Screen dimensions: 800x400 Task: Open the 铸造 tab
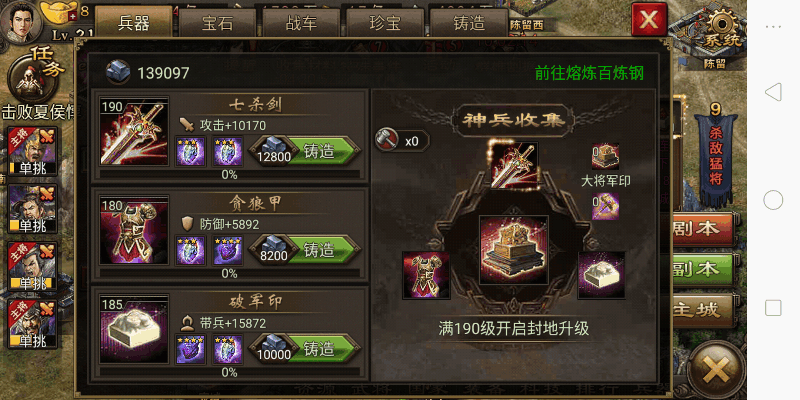(468, 24)
